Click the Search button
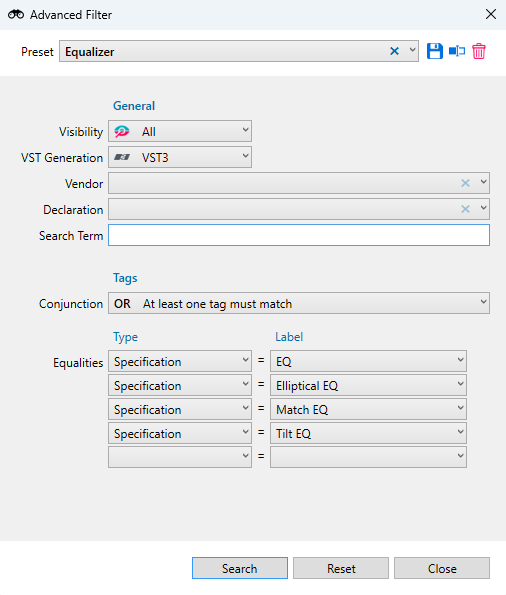This screenshot has width=506, height=595. tap(240, 568)
